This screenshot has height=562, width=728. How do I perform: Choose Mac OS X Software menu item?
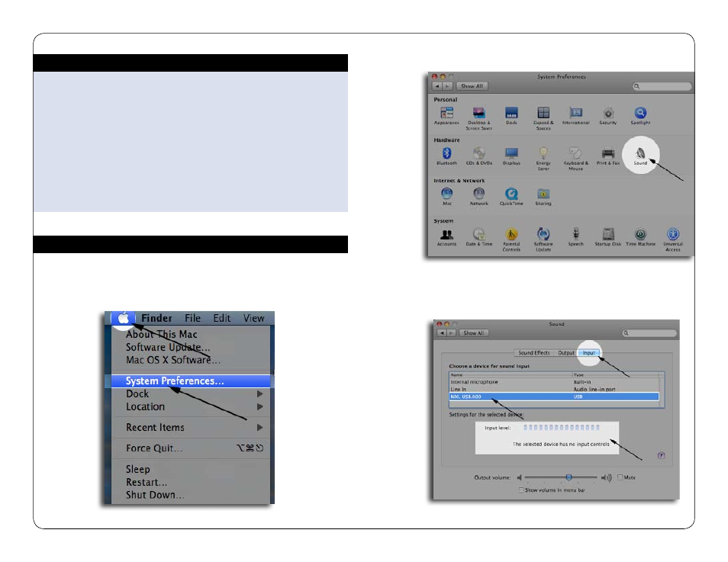pos(191,360)
